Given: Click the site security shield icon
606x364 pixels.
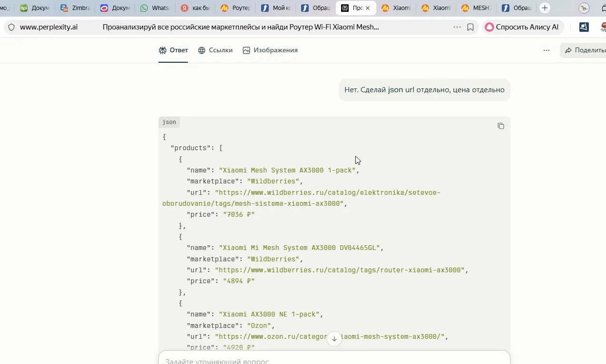Looking at the screenshot, I should 11,27.
